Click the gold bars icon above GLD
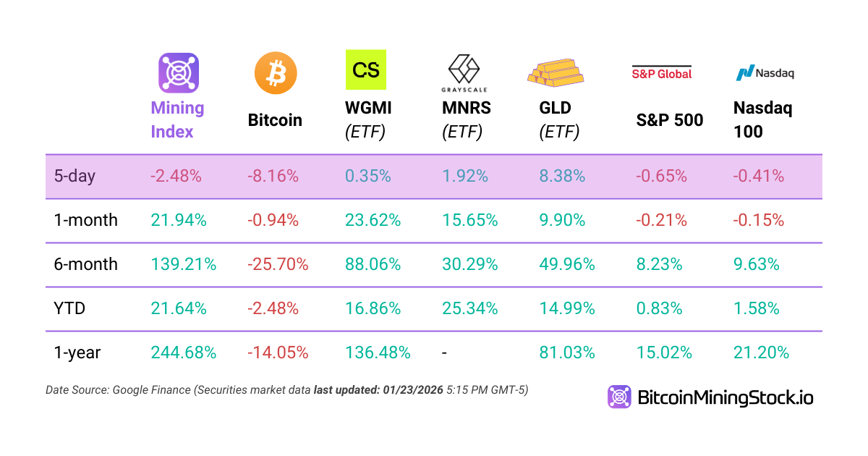Image resolution: width=868 pixels, height=456 pixels. (556, 71)
